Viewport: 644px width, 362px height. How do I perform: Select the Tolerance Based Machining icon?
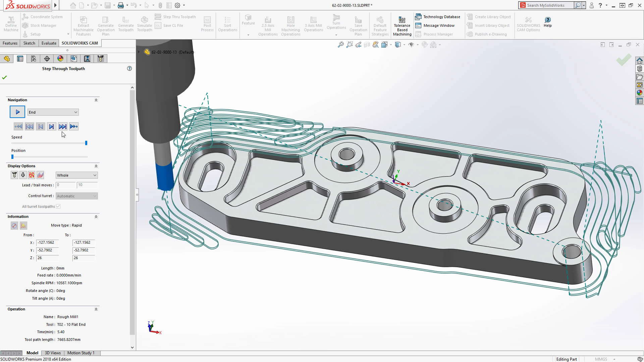401,25
